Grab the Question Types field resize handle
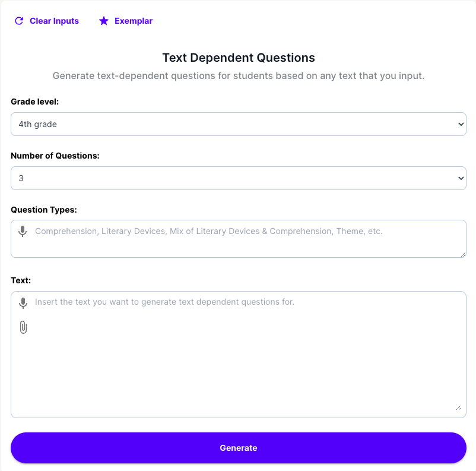Image resolution: width=476 pixels, height=471 pixels. pyautogui.click(x=462, y=254)
